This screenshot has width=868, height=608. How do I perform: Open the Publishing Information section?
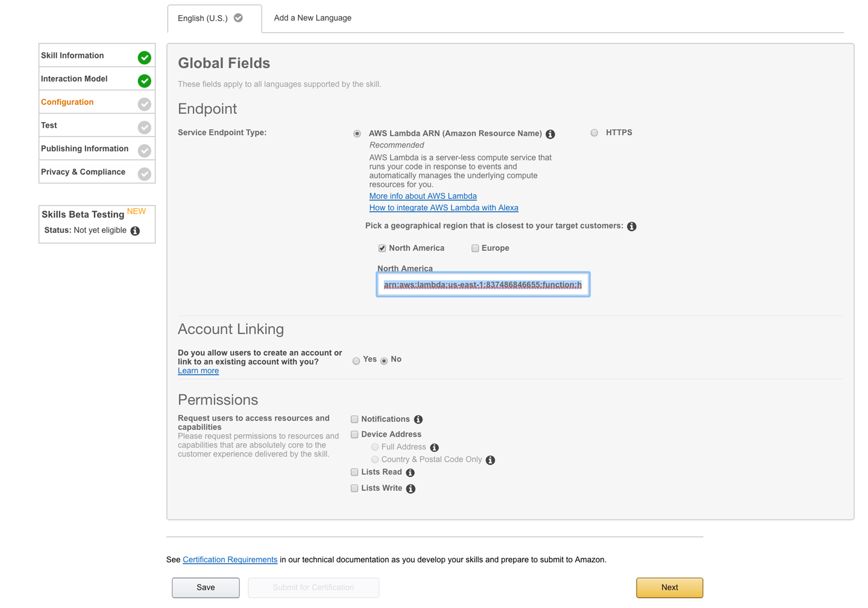(84, 149)
